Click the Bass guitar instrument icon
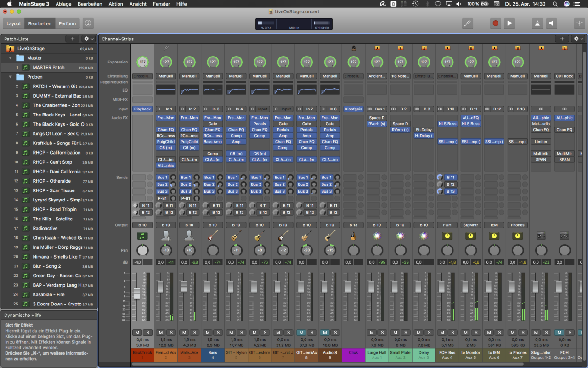The height and width of the screenshot is (368, 588). [x=213, y=236]
